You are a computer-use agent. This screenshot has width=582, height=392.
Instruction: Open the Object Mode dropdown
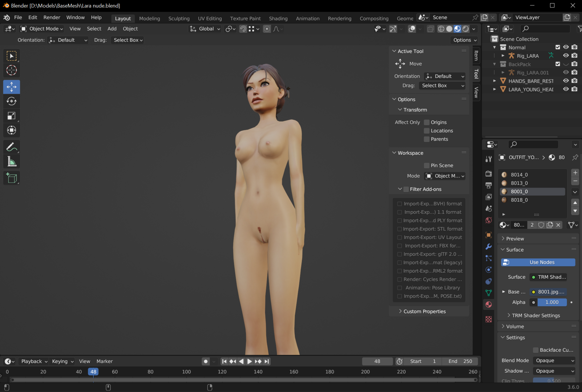tap(42, 29)
